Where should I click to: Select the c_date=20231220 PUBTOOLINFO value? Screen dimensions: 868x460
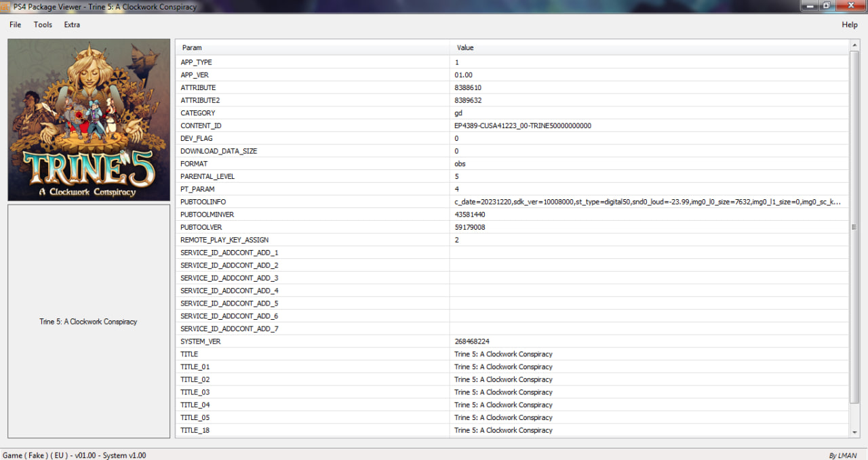(649, 202)
